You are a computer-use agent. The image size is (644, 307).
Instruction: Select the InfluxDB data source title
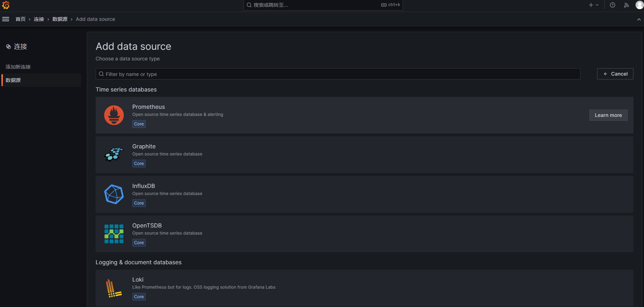[x=144, y=186]
